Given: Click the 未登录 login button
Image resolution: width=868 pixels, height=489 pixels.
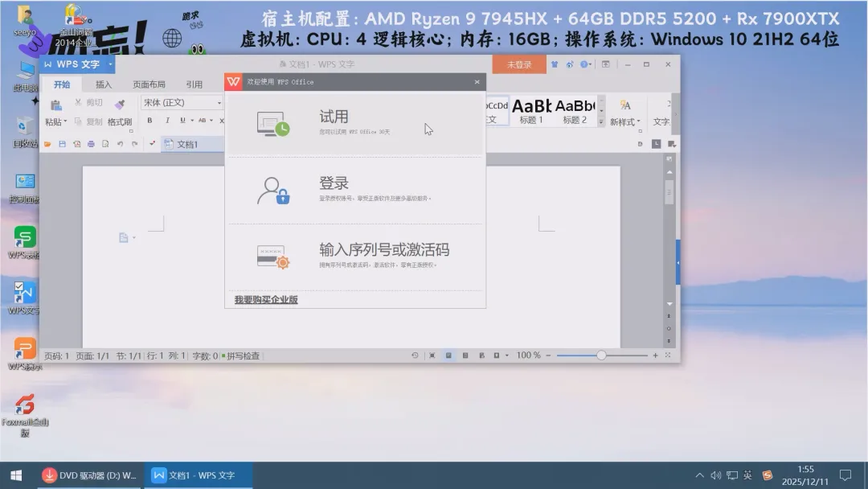Looking at the screenshot, I should coord(518,65).
